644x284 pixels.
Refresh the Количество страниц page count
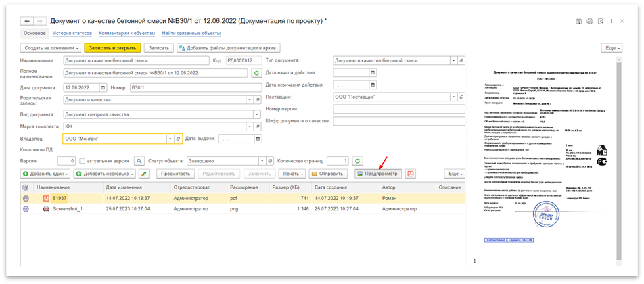point(358,161)
